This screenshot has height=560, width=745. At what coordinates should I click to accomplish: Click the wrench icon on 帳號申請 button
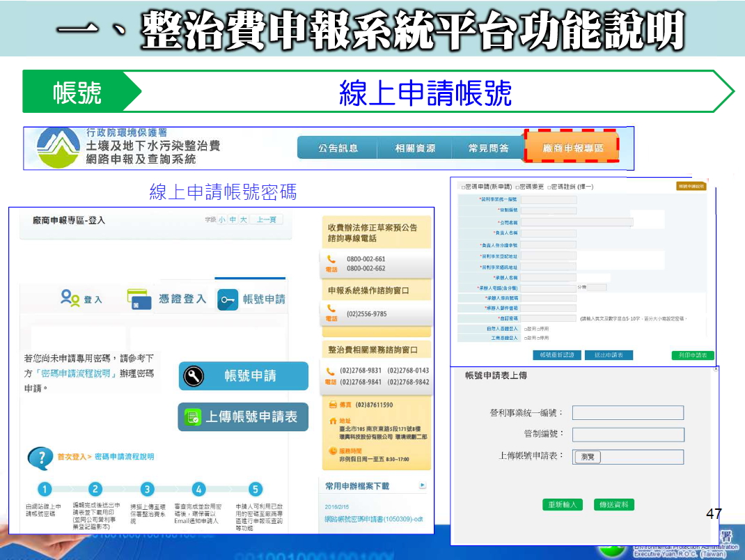(x=193, y=376)
